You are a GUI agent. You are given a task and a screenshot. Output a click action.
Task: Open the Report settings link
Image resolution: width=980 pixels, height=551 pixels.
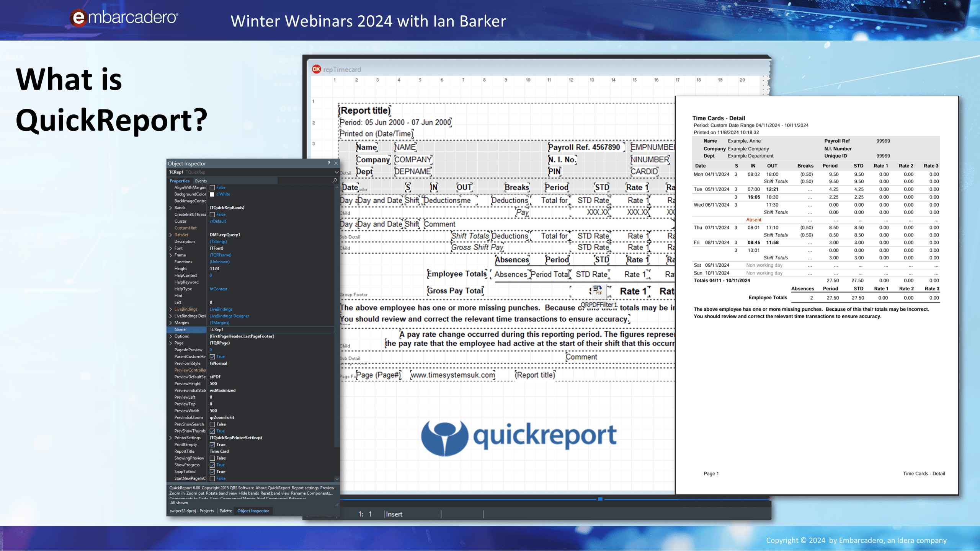click(x=305, y=488)
